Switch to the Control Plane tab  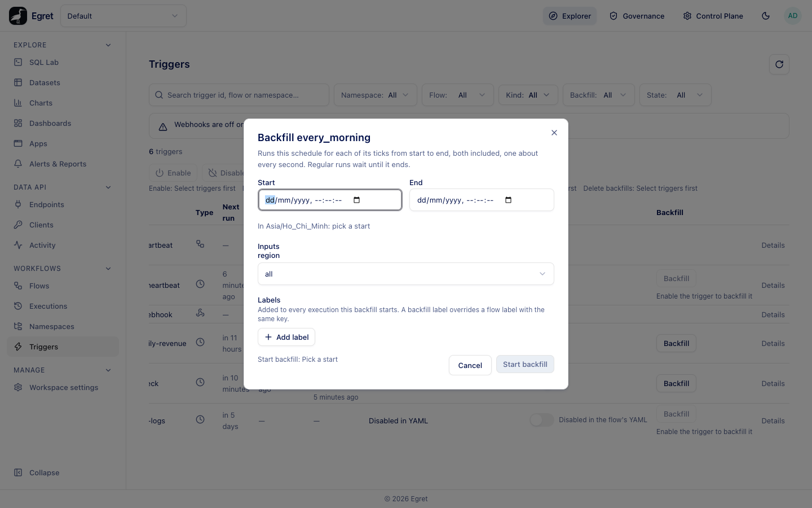click(x=713, y=16)
